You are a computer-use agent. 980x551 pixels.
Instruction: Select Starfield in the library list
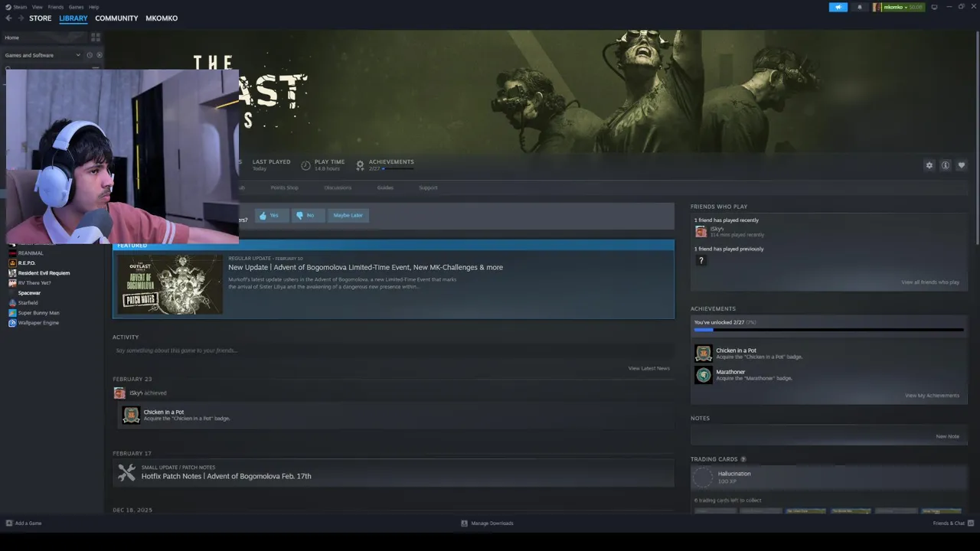click(x=28, y=303)
